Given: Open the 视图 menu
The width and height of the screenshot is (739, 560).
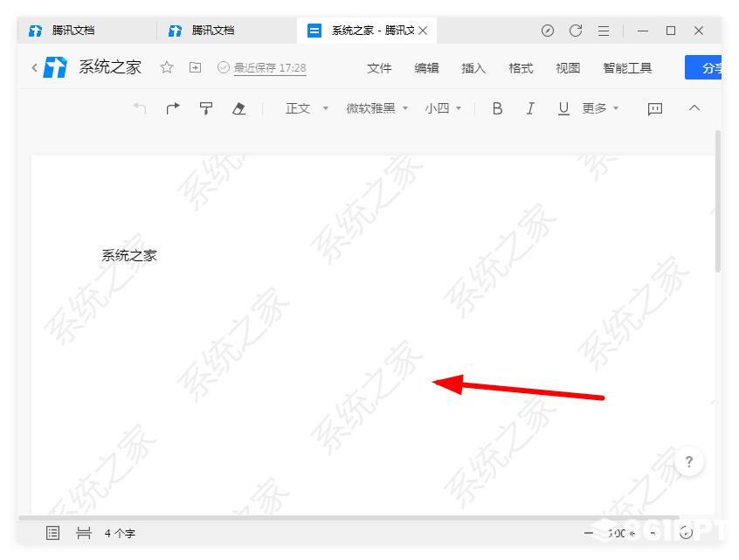Looking at the screenshot, I should tap(568, 68).
